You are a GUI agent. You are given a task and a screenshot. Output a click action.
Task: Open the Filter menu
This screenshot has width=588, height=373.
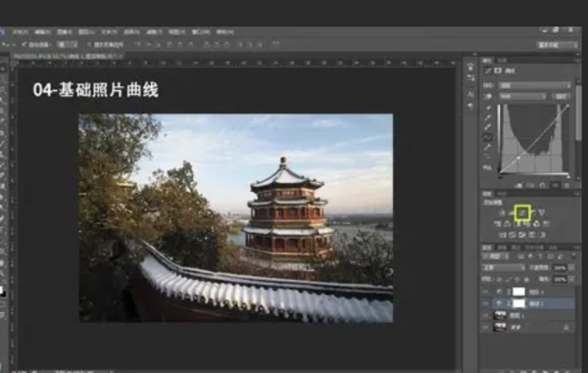154,32
